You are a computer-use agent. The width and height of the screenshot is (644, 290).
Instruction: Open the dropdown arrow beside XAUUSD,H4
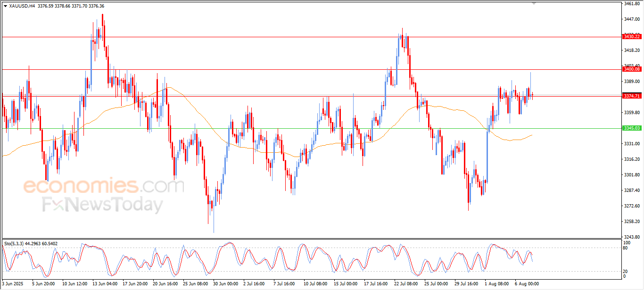tap(5, 6)
